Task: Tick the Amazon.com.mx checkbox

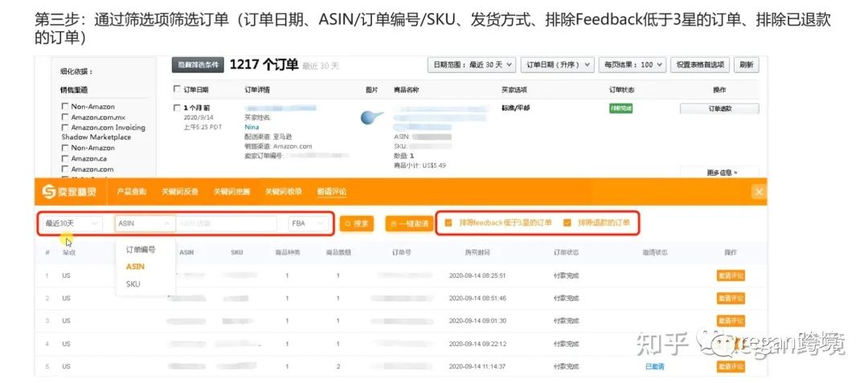Action: click(x=65, y=116)
